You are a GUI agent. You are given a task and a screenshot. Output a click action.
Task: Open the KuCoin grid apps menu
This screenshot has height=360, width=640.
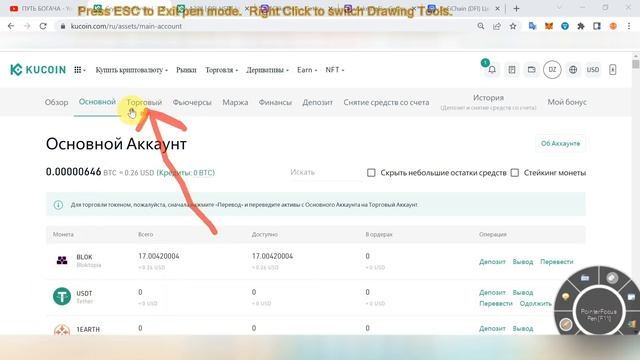pos(79,70)
